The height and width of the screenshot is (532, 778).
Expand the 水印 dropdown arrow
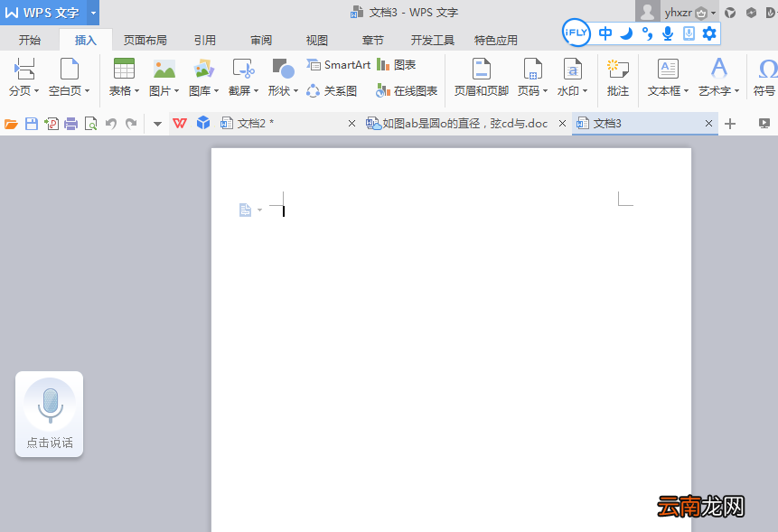585,91
